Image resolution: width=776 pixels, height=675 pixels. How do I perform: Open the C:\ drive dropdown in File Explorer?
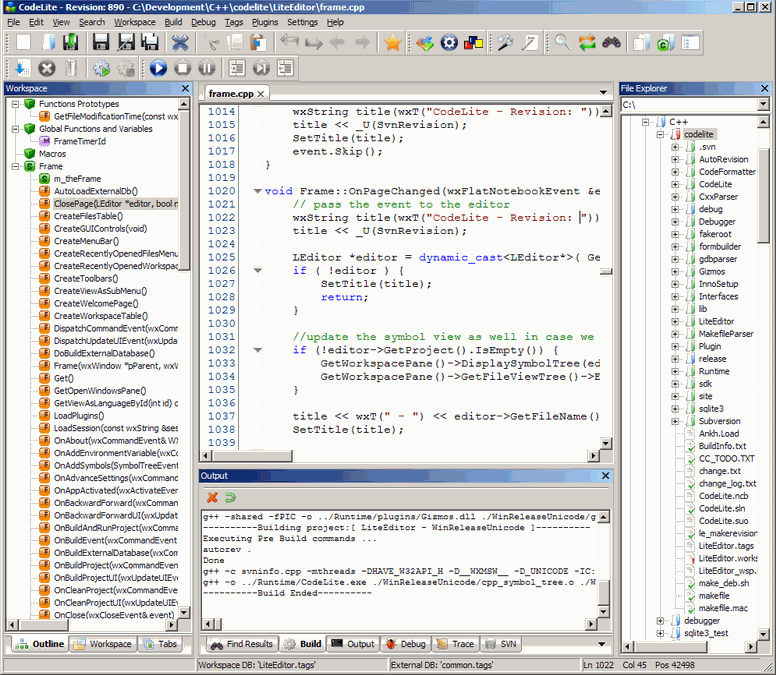point(763,105)
